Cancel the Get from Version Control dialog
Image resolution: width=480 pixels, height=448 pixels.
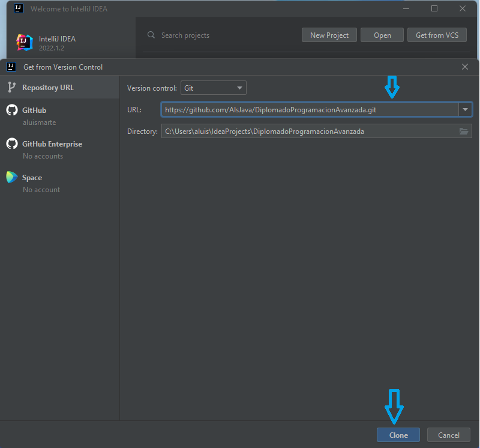coord(448,435)
